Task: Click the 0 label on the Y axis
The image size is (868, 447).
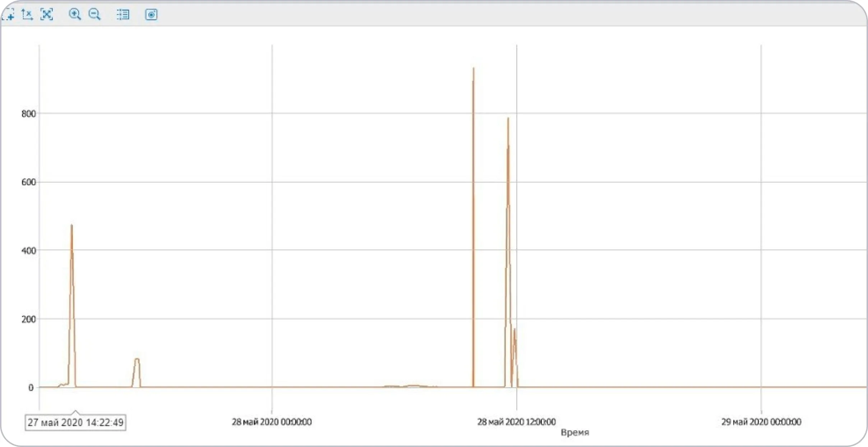Action: pyautogui.click(x=31, y=388)
